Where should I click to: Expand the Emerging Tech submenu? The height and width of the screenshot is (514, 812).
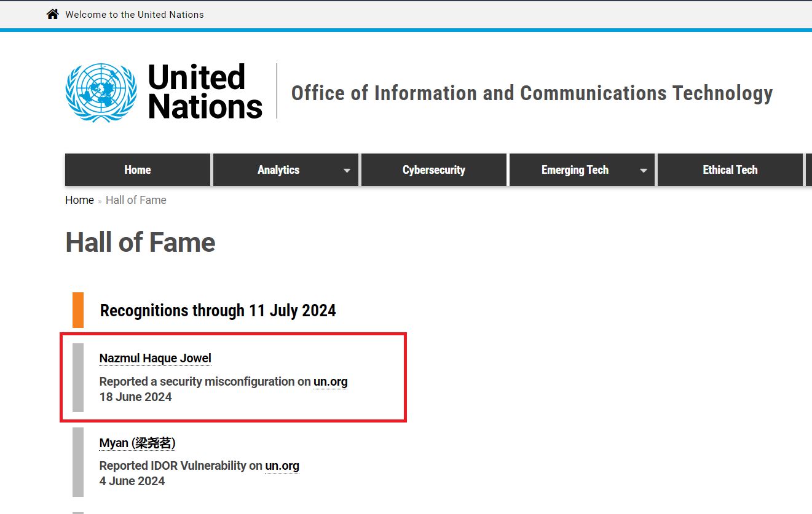(x=643, y=169)
